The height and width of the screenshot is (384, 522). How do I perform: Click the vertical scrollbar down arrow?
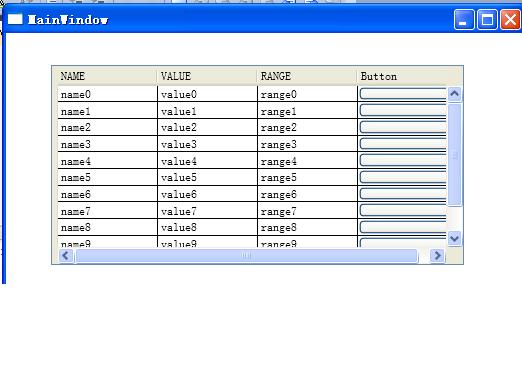(x=454, y=239)
